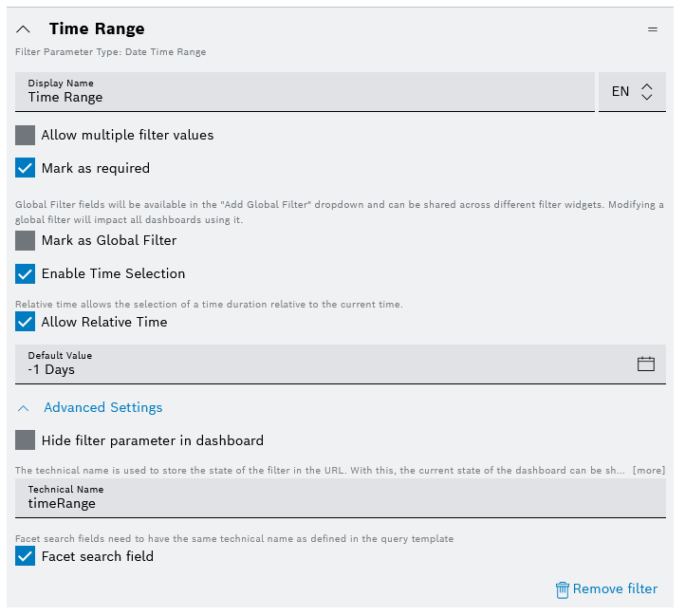The image size is (685, 616).
Task: Click the Remove filter button
Action: click(615, 589)
